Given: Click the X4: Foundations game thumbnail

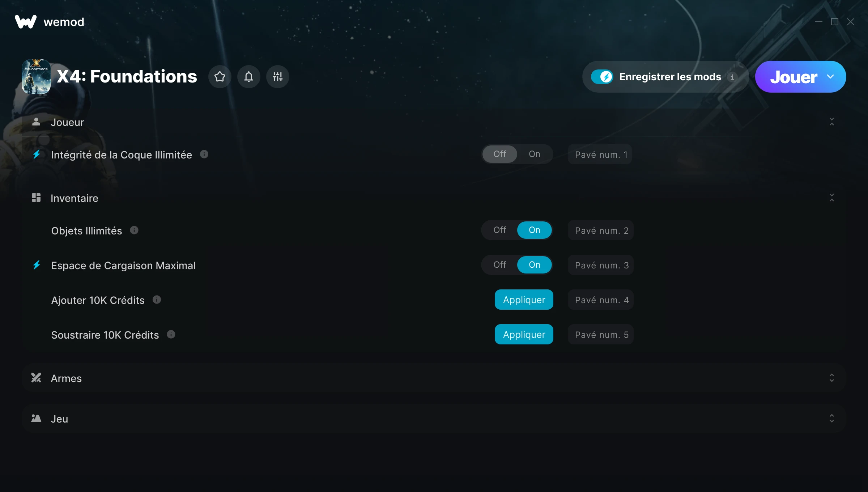Looking at the screenshot, I should (x=36, y=77).
